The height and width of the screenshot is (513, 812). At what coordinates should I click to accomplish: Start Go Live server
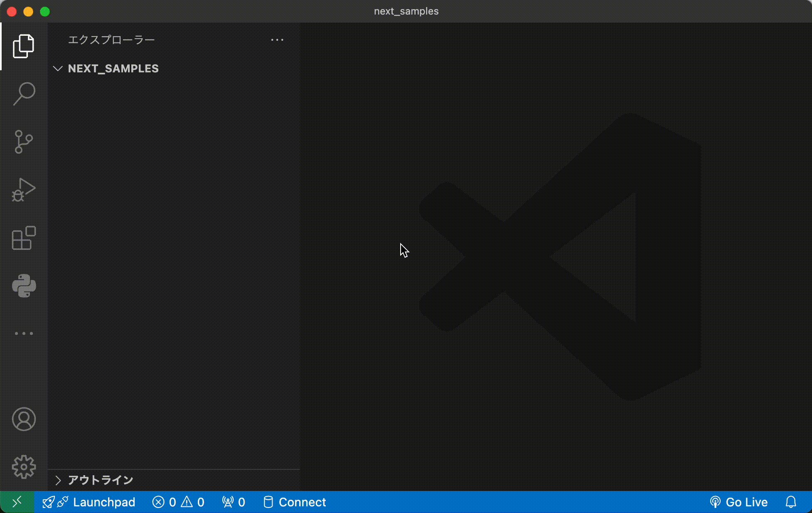click(739, 502)
